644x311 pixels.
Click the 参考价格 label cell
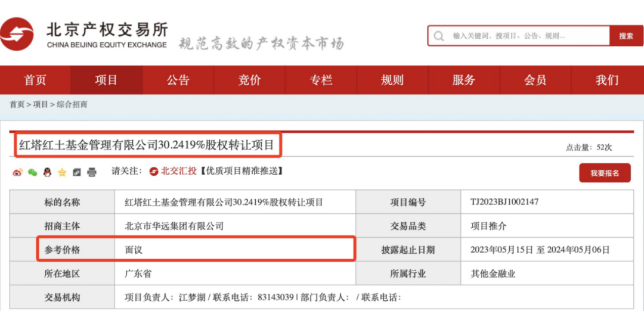62,250
